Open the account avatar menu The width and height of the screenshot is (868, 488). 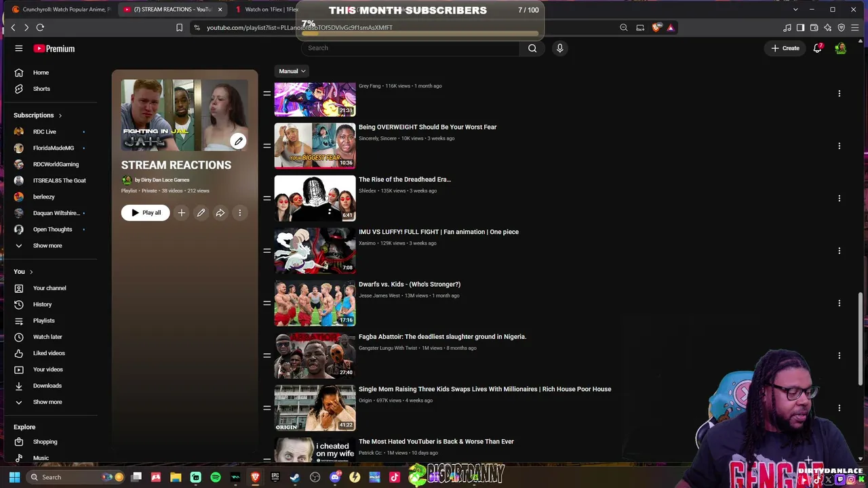click(840, 48)
